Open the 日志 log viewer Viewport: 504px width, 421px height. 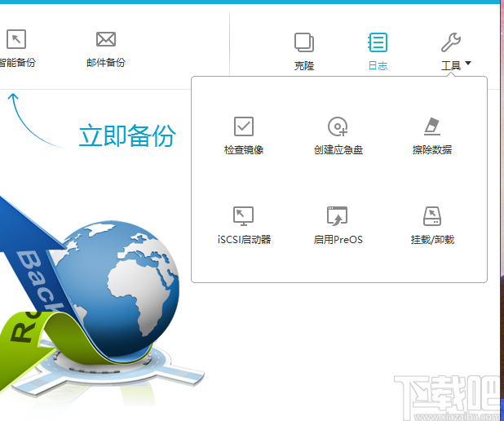pos(378,42)
